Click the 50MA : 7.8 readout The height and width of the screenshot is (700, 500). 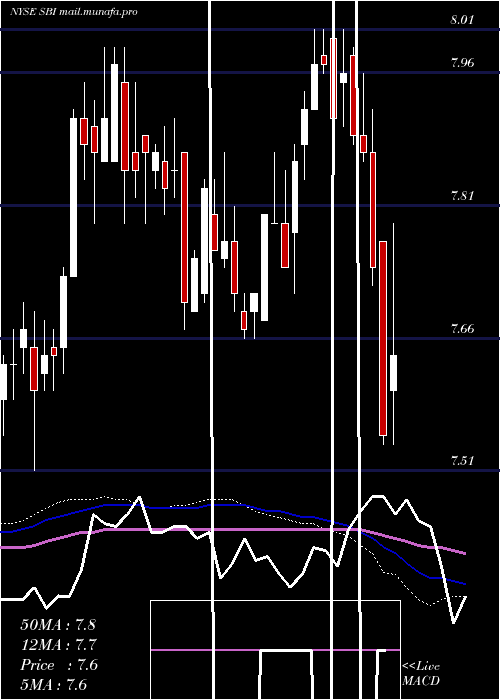pos(58,624)
